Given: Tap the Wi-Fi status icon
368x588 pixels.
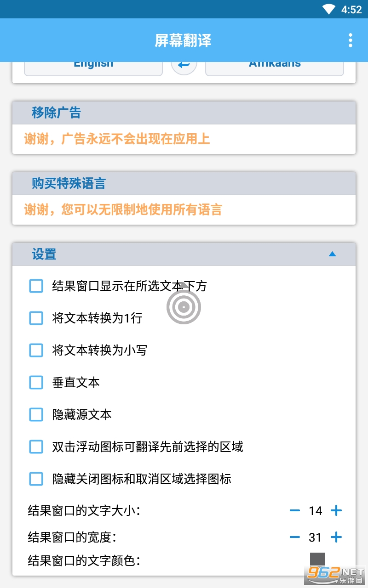Looking at the screenshot, I should (329, 9).
